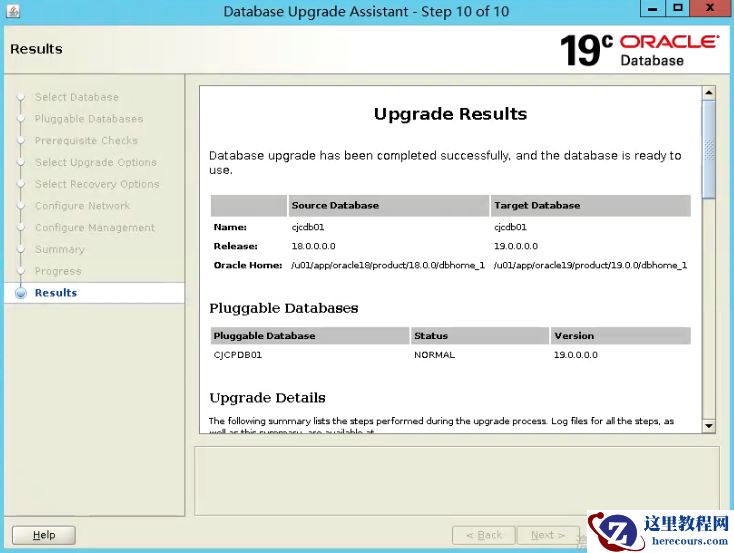This screenshot has height=553, width=734.
Task: Click the scrollbar down arrow
Action: 709,426
